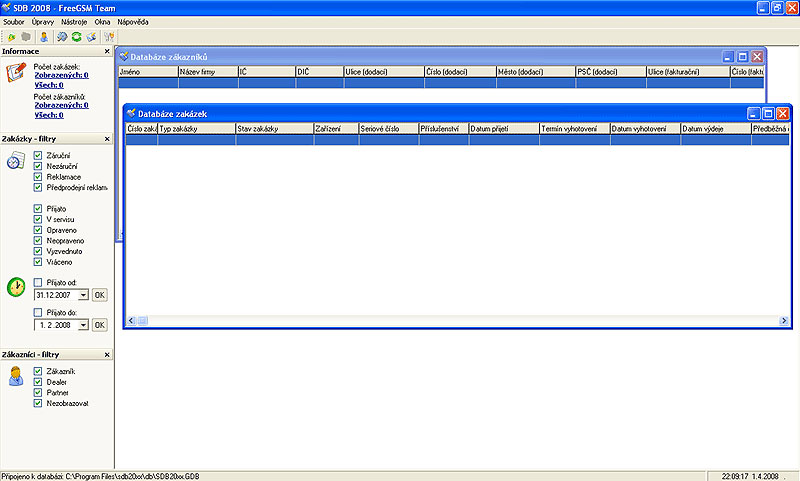Toggle the Neopraveno checkbox
Image resolution: width=800 pixels, height=481 pixels.
coord(38,240)
